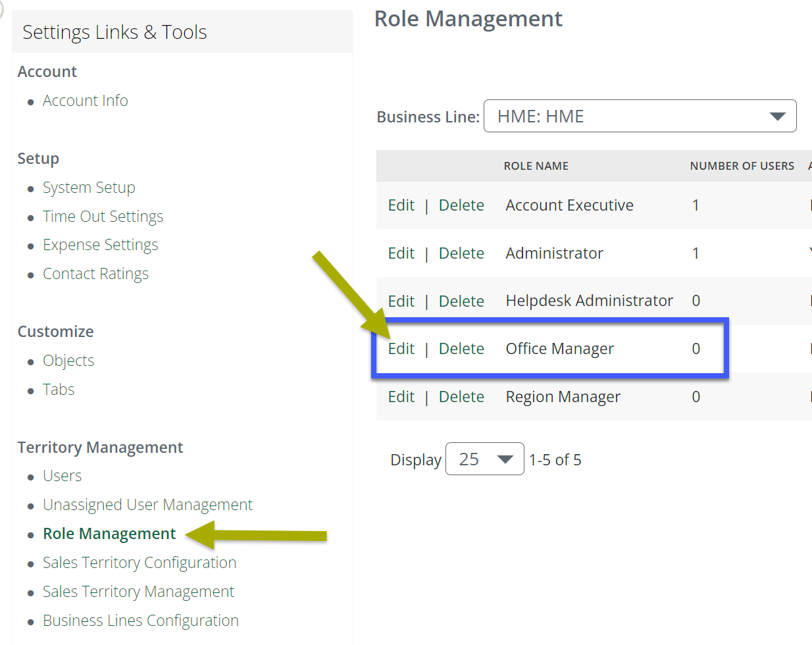The image size is (812, 645).
Task: Edit the Region Manager role
Action: click(401, 397)
